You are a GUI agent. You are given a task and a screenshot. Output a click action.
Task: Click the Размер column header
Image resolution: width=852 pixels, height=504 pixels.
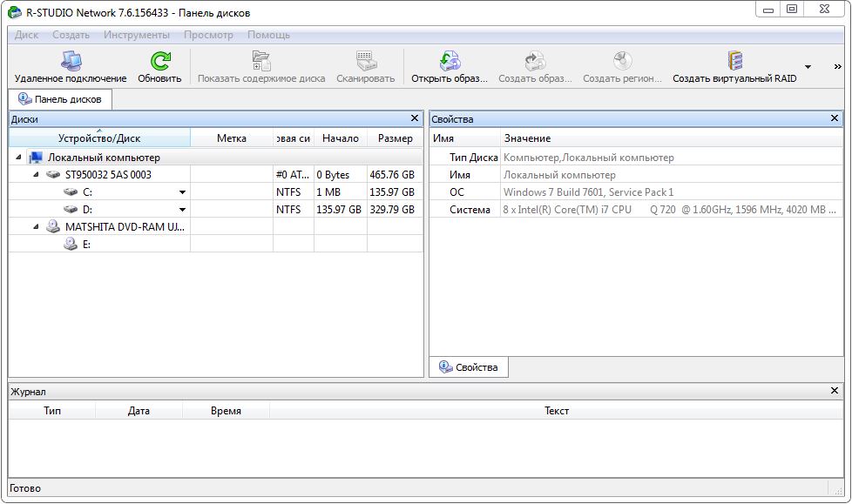point(395,138)
